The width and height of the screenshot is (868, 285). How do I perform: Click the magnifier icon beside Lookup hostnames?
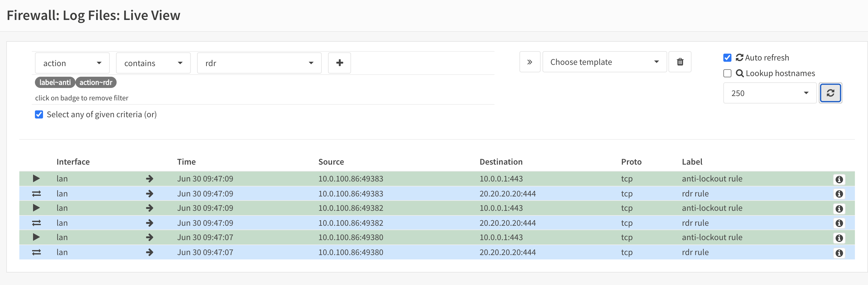(x=740, y=73)
